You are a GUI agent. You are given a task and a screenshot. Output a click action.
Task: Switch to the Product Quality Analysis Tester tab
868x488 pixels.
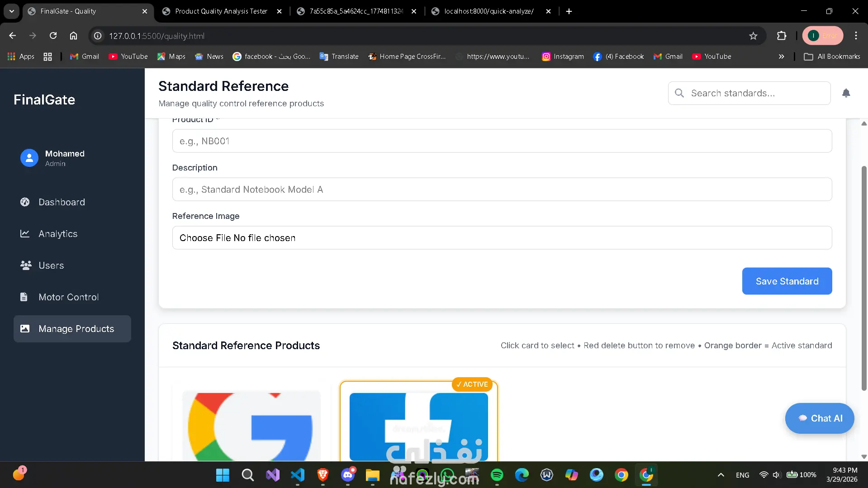tap(222, 11)
